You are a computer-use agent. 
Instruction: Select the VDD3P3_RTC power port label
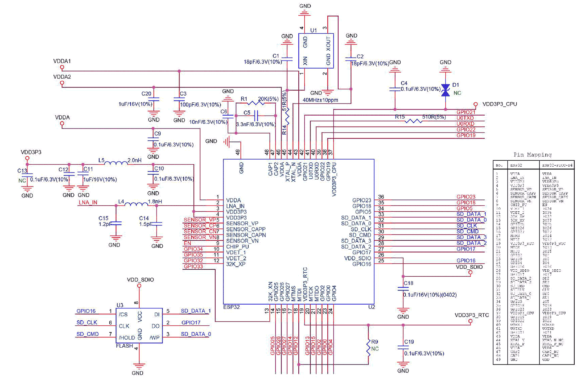[x=472, y=315]
